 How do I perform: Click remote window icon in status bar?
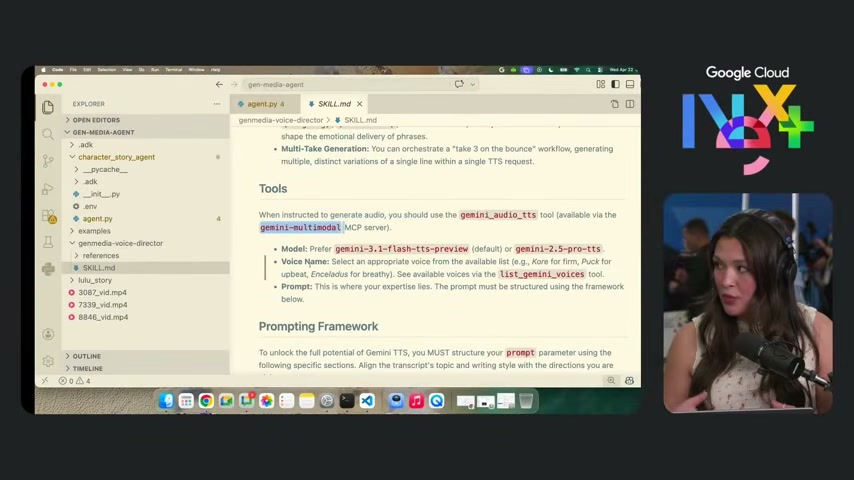(45, 381)
